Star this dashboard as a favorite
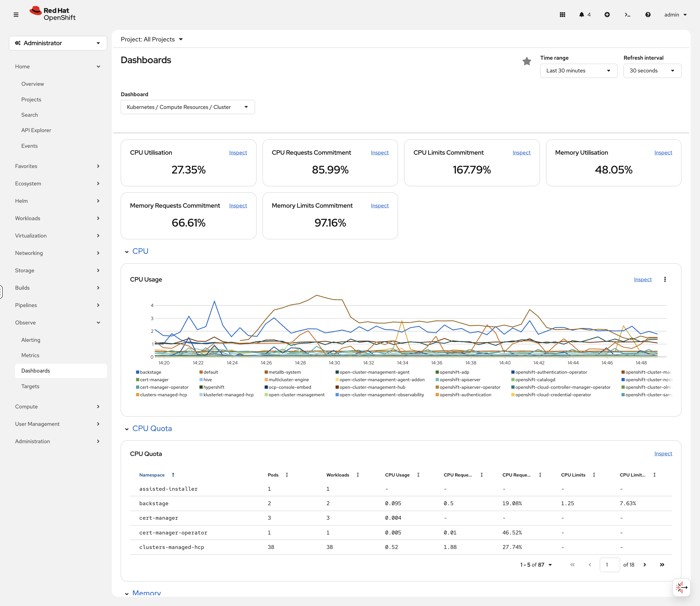Image resolution: width=700 pixels, height=606 pixels. (x=527, y=61)
